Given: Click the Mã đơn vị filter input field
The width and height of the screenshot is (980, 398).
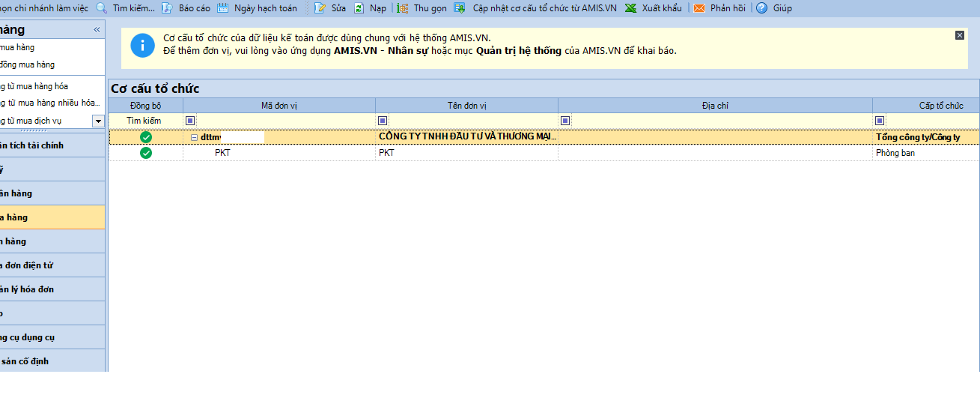Looking at the screenshot, I should [x=285, y=121].
